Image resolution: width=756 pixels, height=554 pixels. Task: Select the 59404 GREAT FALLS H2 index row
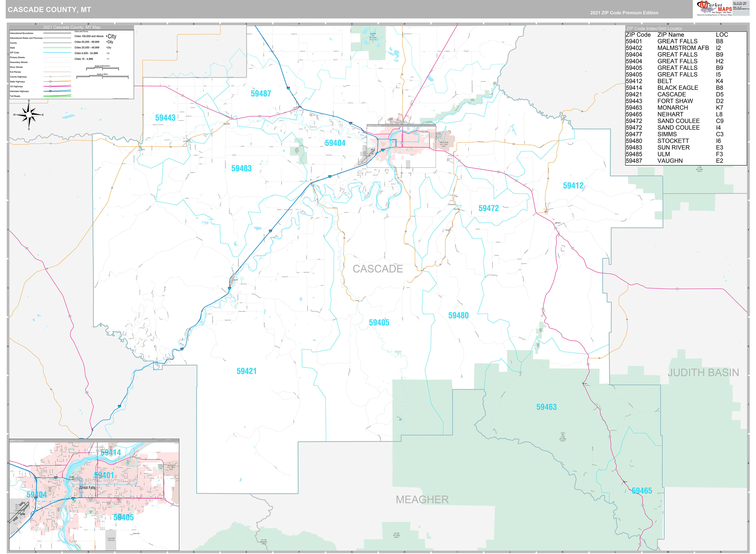click(x=675, y=61)
